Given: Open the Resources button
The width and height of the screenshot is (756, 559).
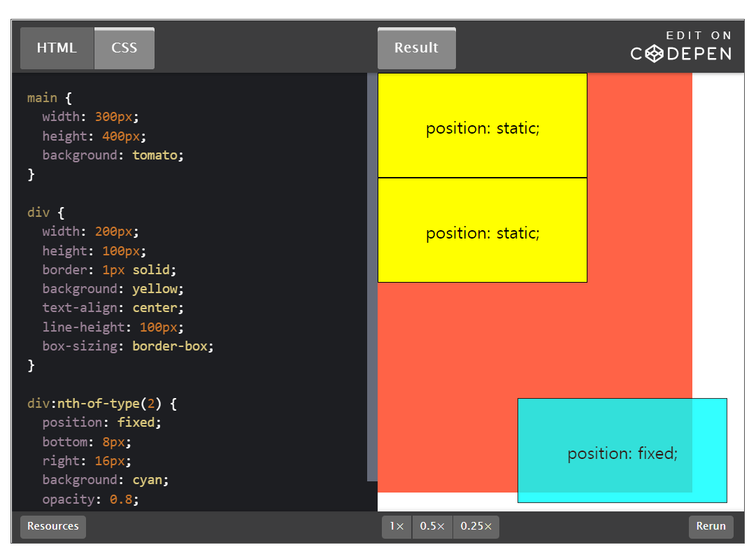Looking at the screenshot, I should coord(53,526).
